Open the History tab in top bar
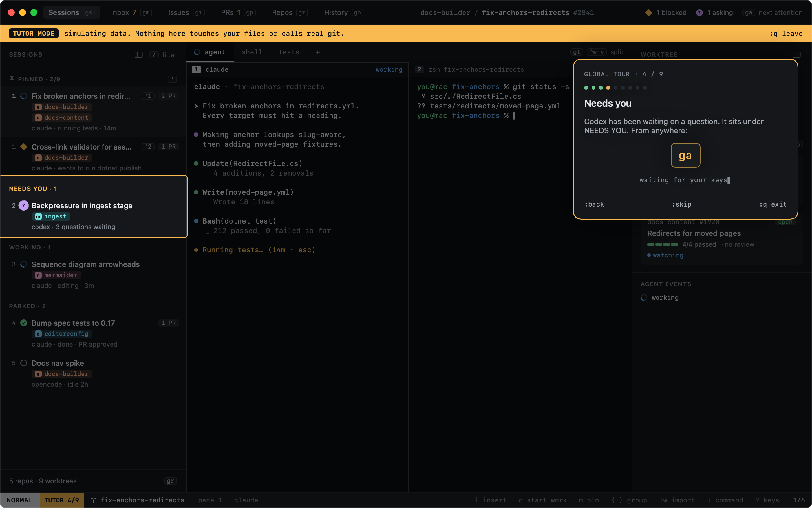Image resolution: width=812 pixels, height=508 pixels. 343,12
